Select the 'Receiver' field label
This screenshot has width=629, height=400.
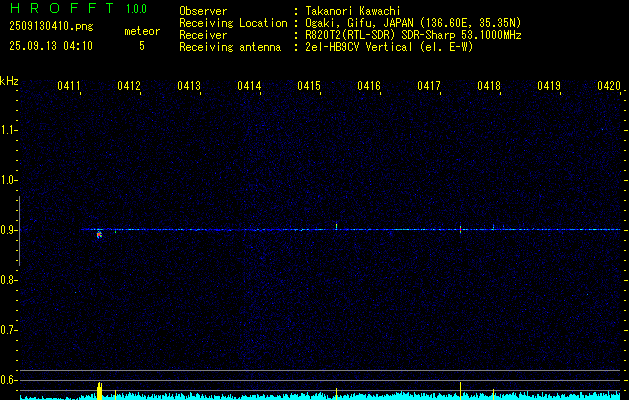(203, 35)
